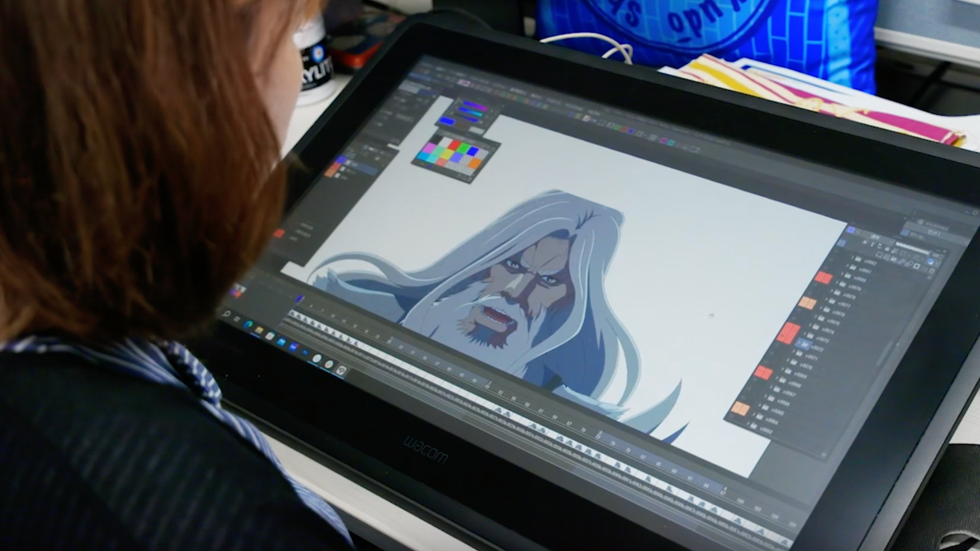Viewport: 980px width, 551px height.
Task: Select the c0065 layer folder row
Action: click(772, 410)
